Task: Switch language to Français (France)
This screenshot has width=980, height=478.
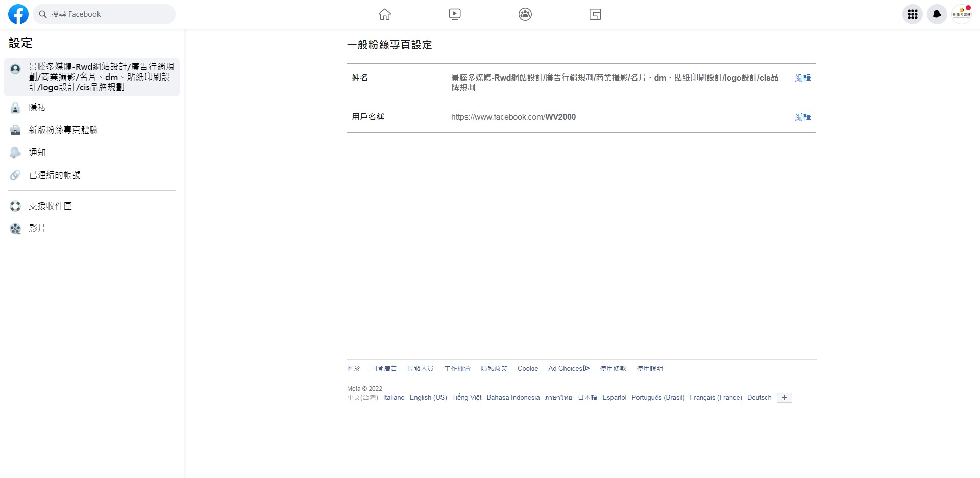Action: pos(716,398)
